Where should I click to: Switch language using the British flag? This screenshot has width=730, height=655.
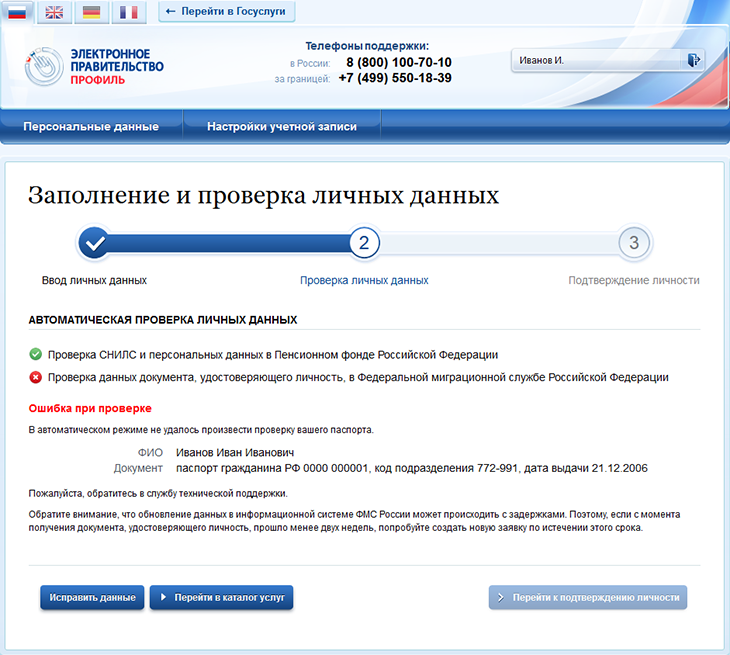click(x=54, y=12)
